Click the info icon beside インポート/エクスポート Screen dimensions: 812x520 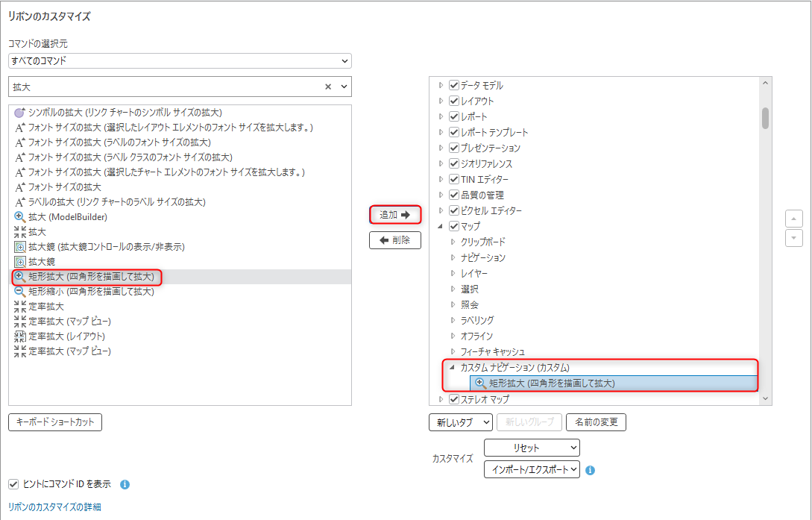coord(590,471)
